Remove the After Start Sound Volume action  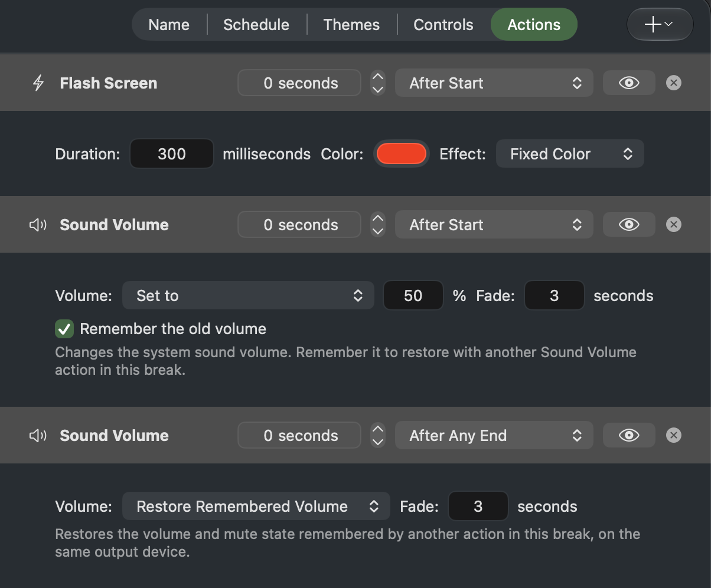click(x=673, y=225)
